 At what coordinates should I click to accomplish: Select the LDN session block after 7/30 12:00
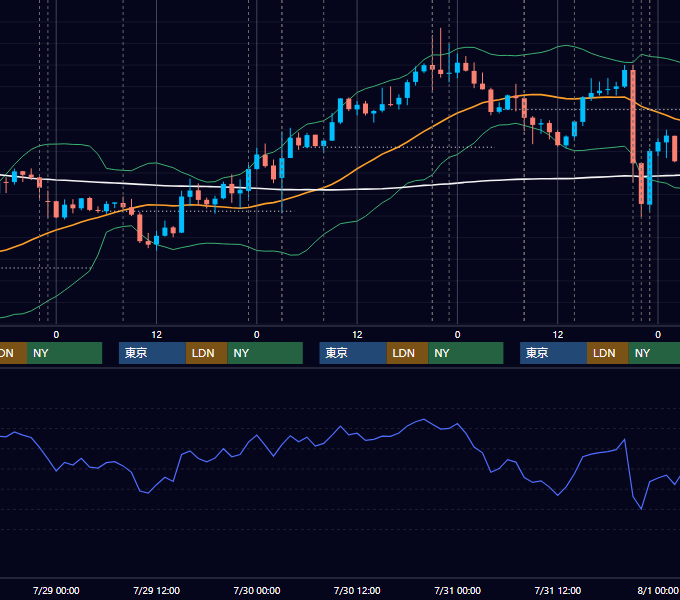coord(407,353)
